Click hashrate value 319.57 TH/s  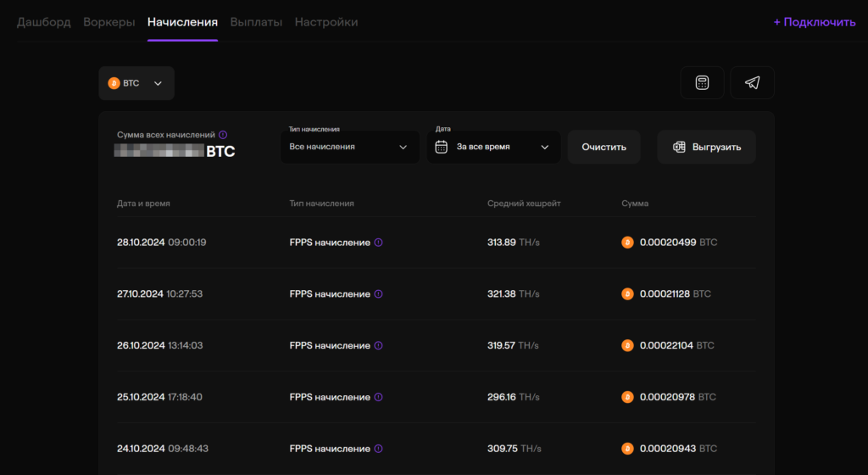click(513, 345)
